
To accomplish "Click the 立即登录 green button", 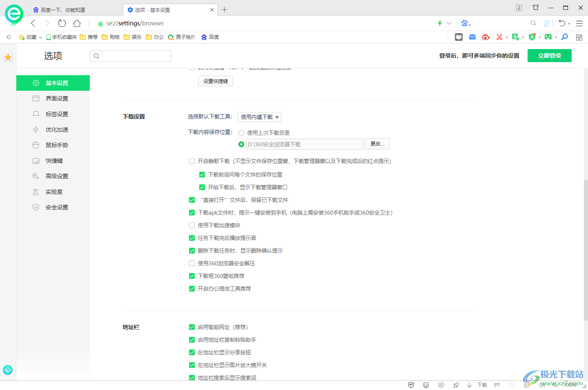I will click(x=550, y=56).
